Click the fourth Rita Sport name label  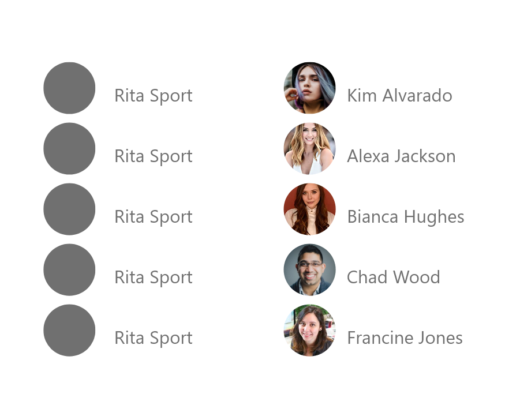click(154, 277)
